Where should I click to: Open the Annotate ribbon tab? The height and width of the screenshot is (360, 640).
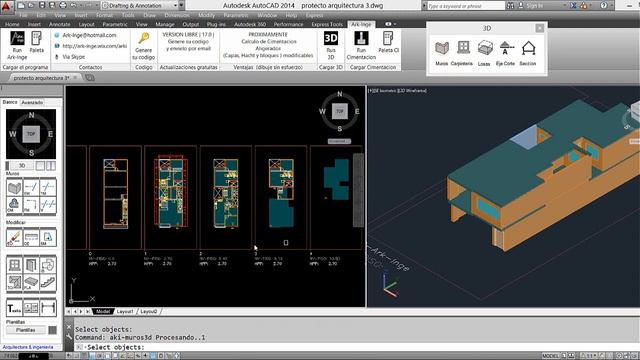click(60, 24)
